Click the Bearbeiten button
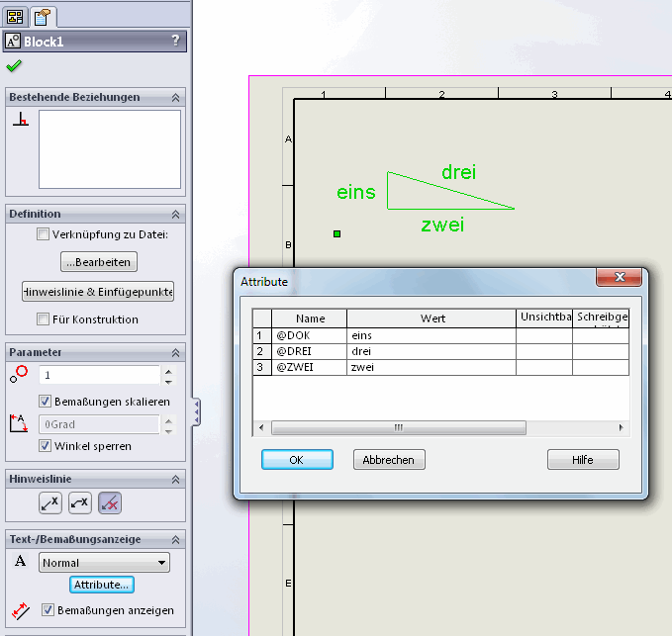Viewport: 672px width, 636px height. [x=99, y=262]
